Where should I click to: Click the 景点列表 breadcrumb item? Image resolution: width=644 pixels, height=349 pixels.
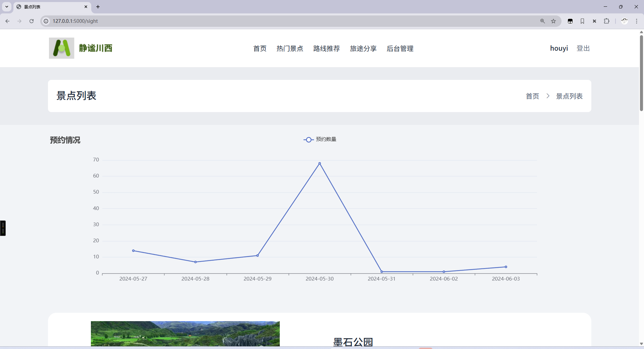[x=570, y=96]
